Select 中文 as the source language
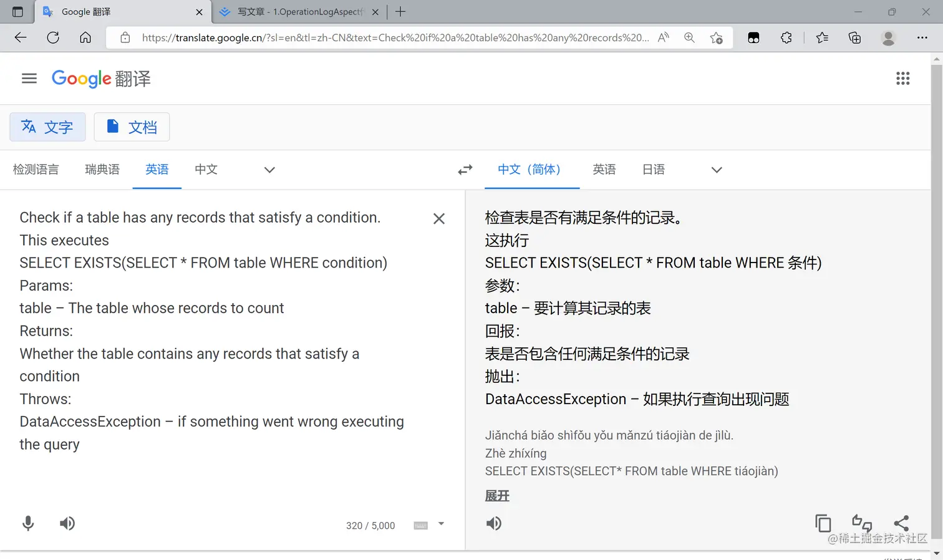The width and height of the screenshot is (943, 560). [206, 170]
